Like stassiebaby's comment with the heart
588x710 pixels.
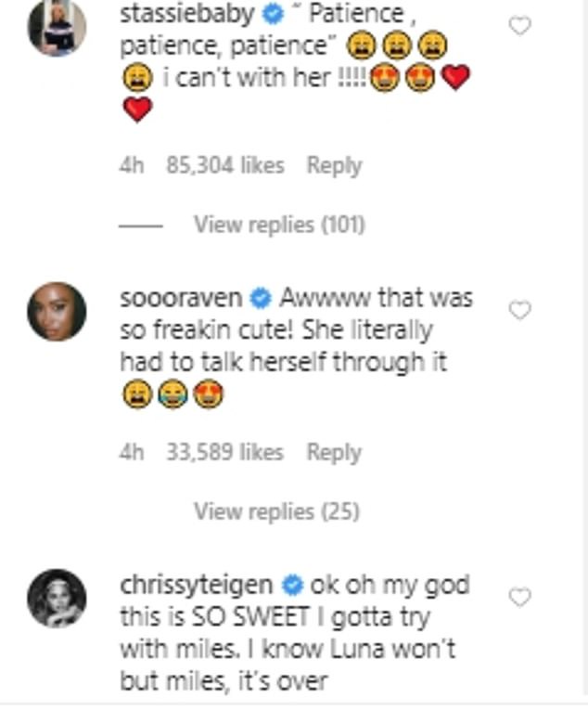520,26
